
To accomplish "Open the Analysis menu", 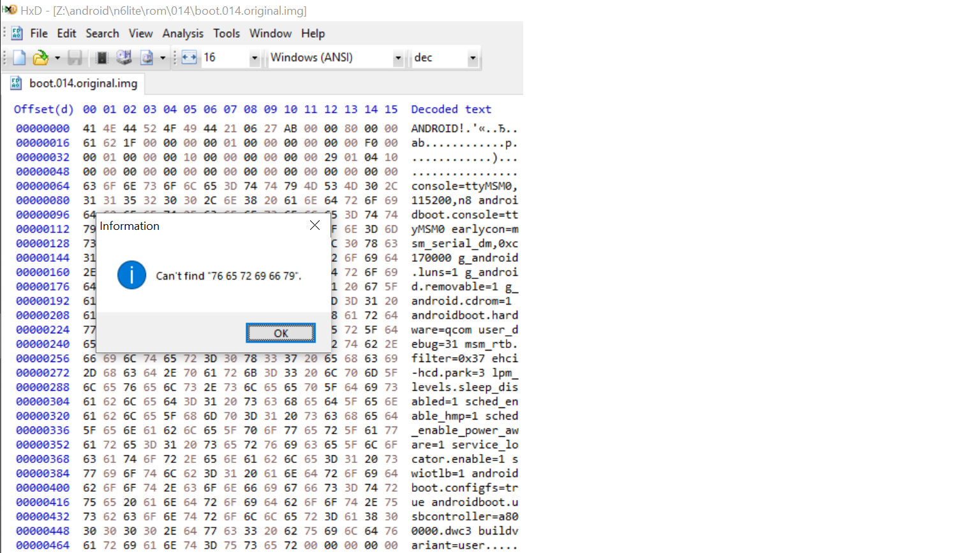I will coord(183,33).
